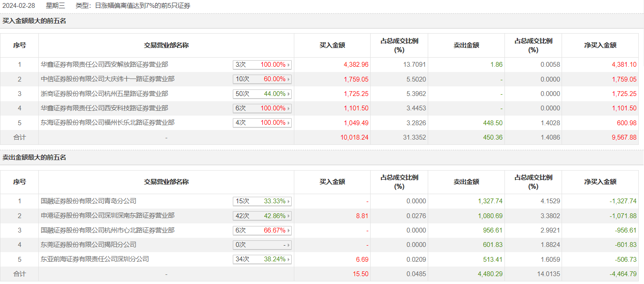The width and height of the screenshot is (644, 284).
Task: Expand 国融证券杭州市心北路 6次 66.67% dropdown
Action: coord(262,230)
